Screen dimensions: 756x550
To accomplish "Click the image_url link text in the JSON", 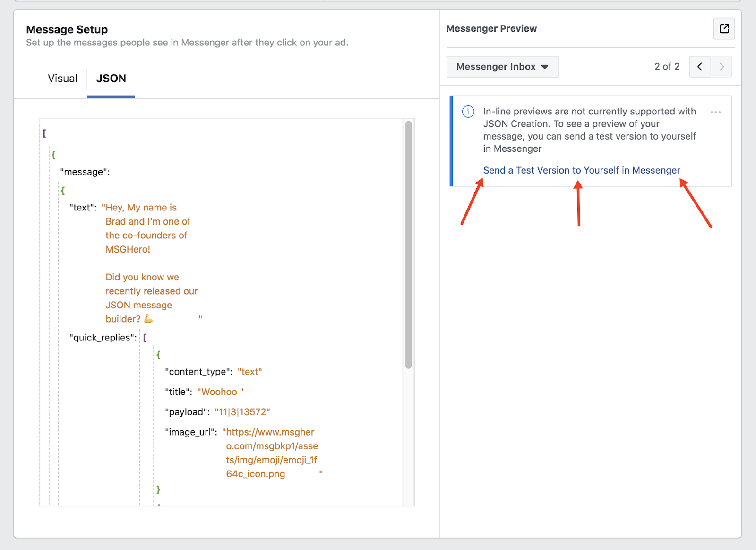I will 272,453.
